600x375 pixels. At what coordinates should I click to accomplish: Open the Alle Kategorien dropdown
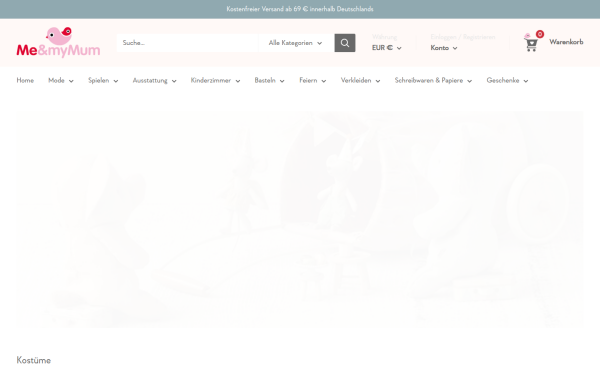pos(295,43)
